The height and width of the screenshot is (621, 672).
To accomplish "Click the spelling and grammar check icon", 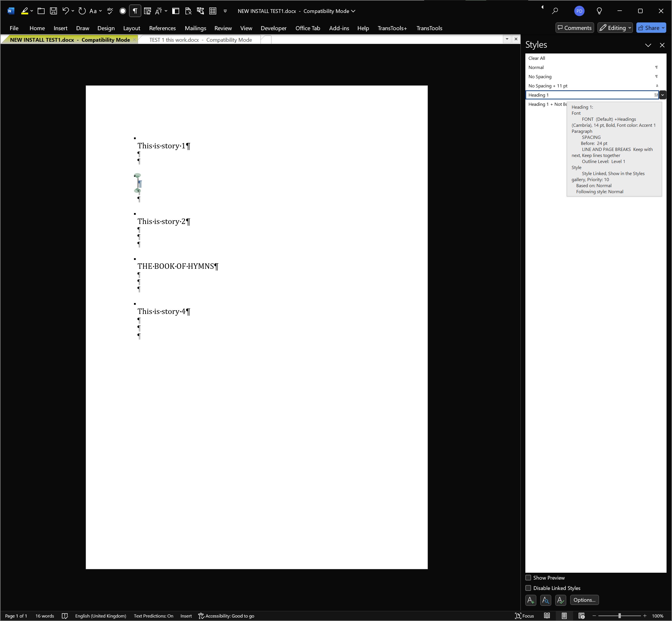I will (x=110, y=11).
